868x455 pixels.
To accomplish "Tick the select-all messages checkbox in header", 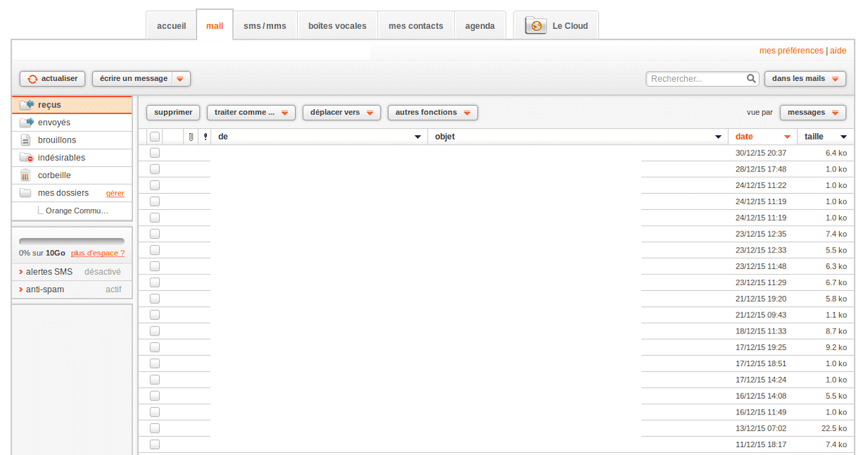I will click(x=155, y=137).
